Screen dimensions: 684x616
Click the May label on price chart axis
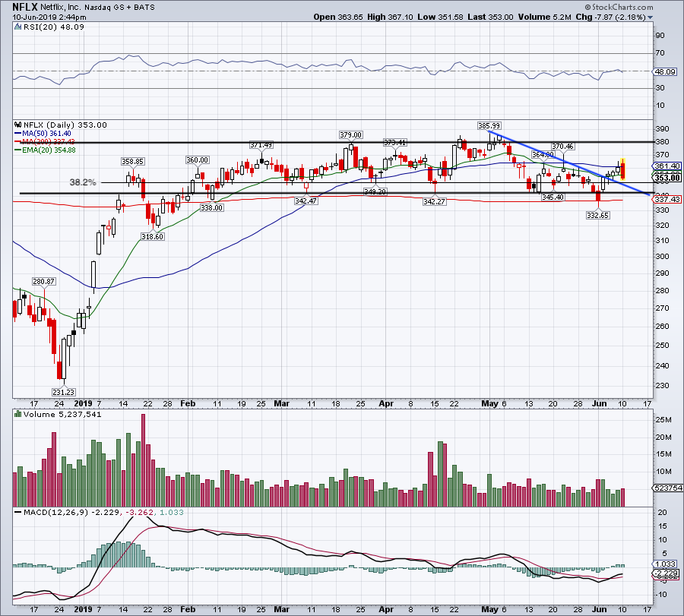click(489, 403)
